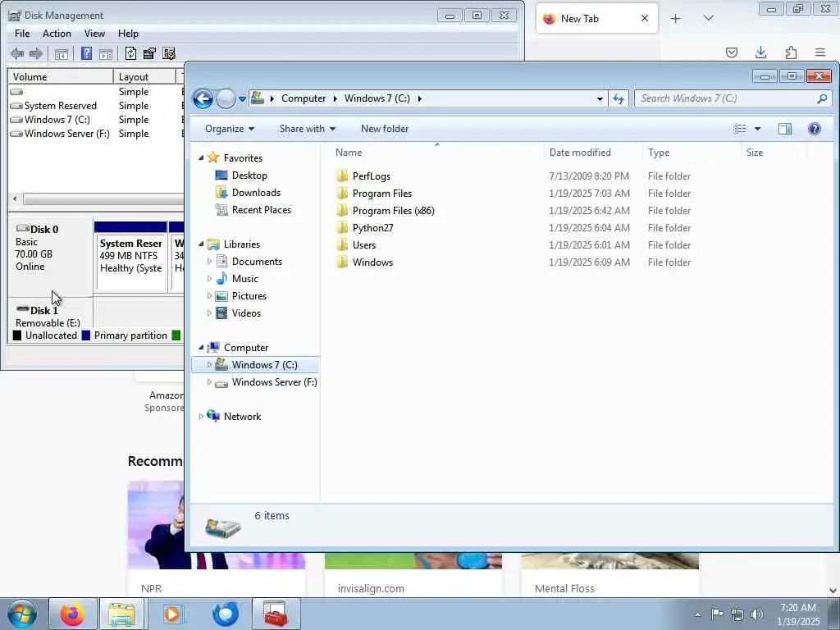840x630 pixels.
Task: Open the Action menu in Disk Management
Action: (57, 33)
